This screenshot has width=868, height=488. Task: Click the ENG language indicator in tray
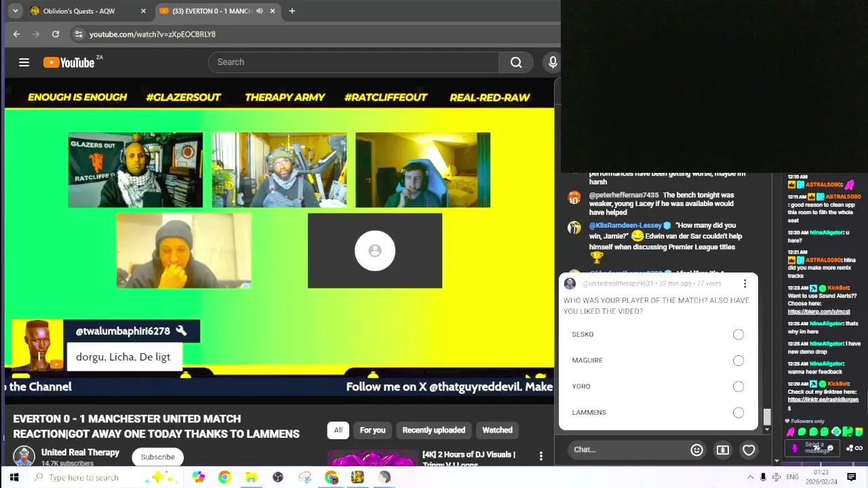(792, 477)
